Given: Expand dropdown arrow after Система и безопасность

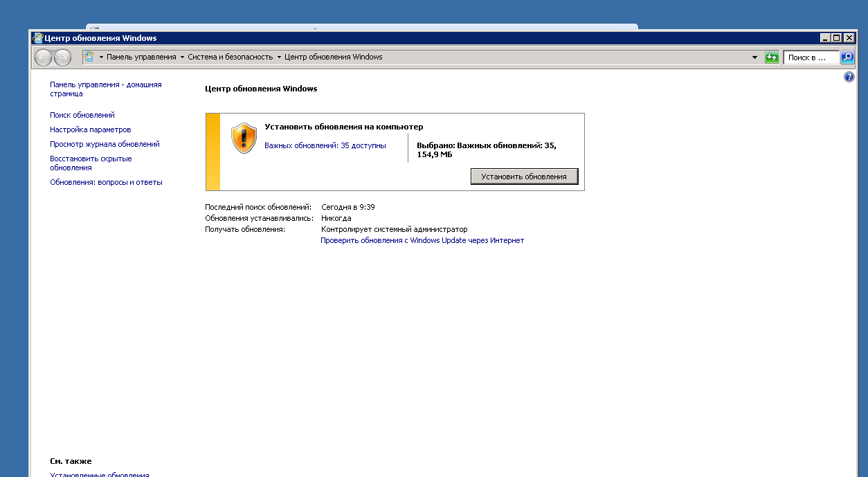Looking at the screenshot, I should 279,57.
